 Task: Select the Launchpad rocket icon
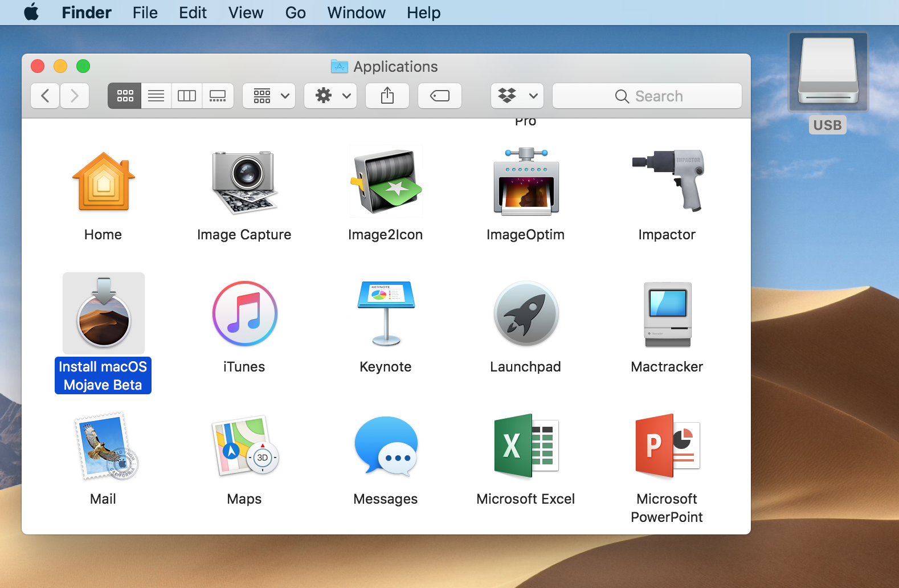pyautogui.click(x=526, y=313)
